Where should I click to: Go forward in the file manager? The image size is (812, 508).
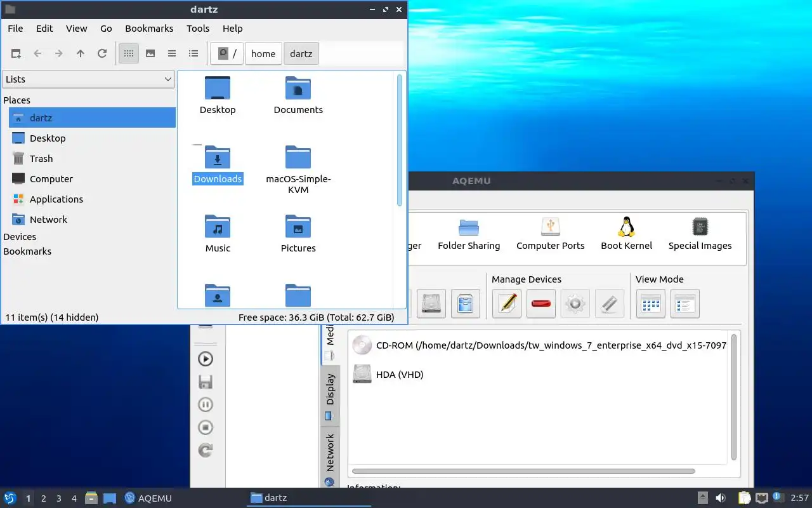click(x=59, y=53)
